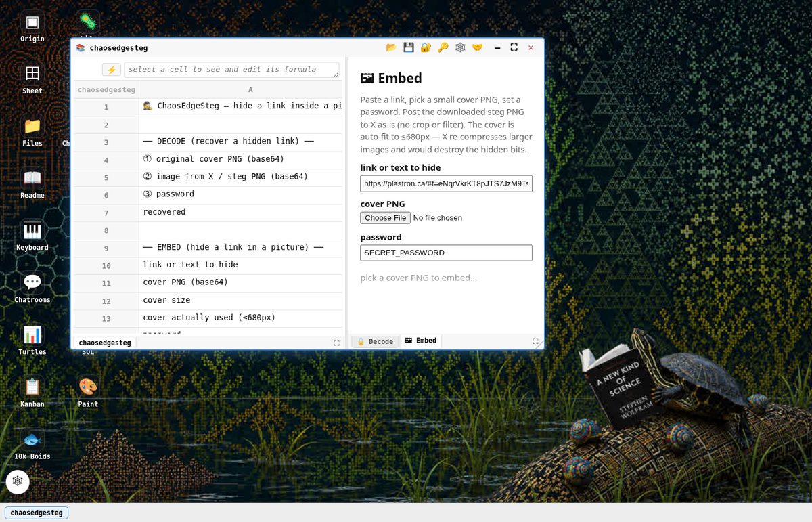Open the Origin desktop icon
The width and height of the screenshot is (812, 522).
click(x=32, y=28)
